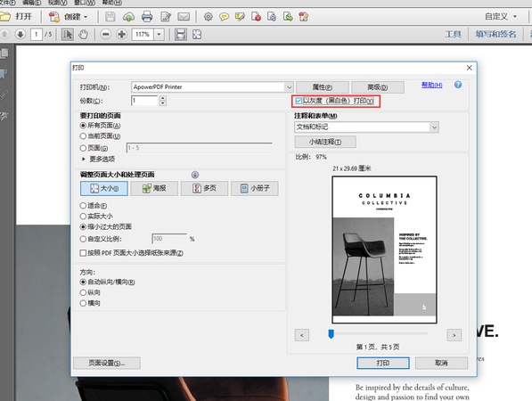Click the 页面设置 button
The image size is (532, 401).
click(107, 363)
